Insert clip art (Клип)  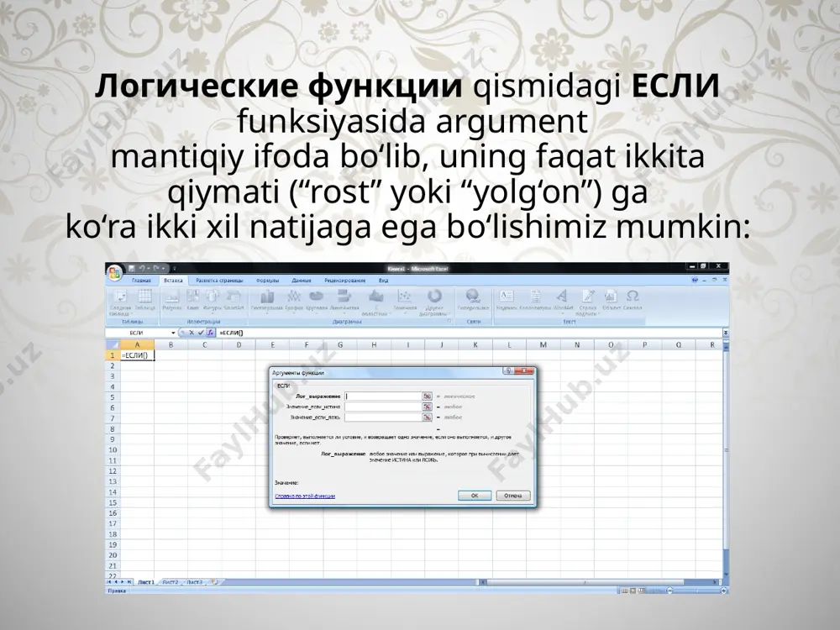[x=193, y=301]
